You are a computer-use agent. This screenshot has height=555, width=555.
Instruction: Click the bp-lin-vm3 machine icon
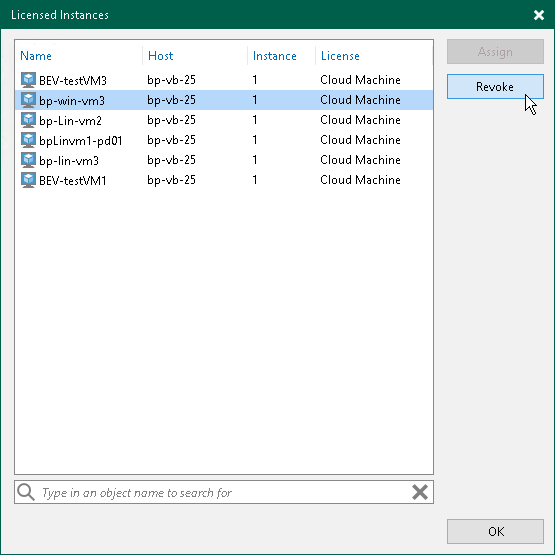click(x=28, y=160)
